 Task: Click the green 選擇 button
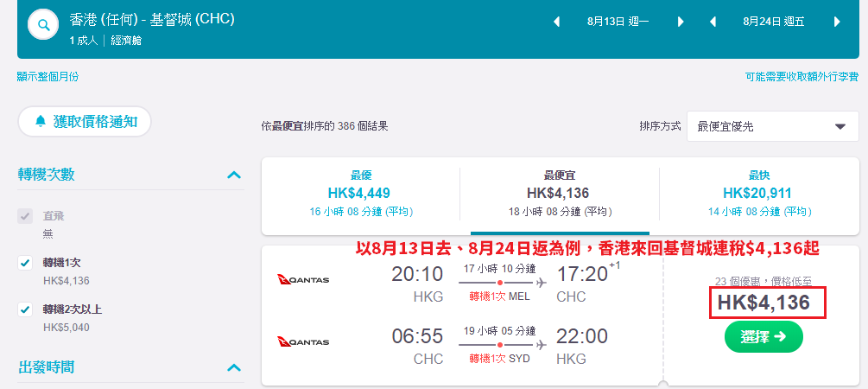tap(763, 337)
